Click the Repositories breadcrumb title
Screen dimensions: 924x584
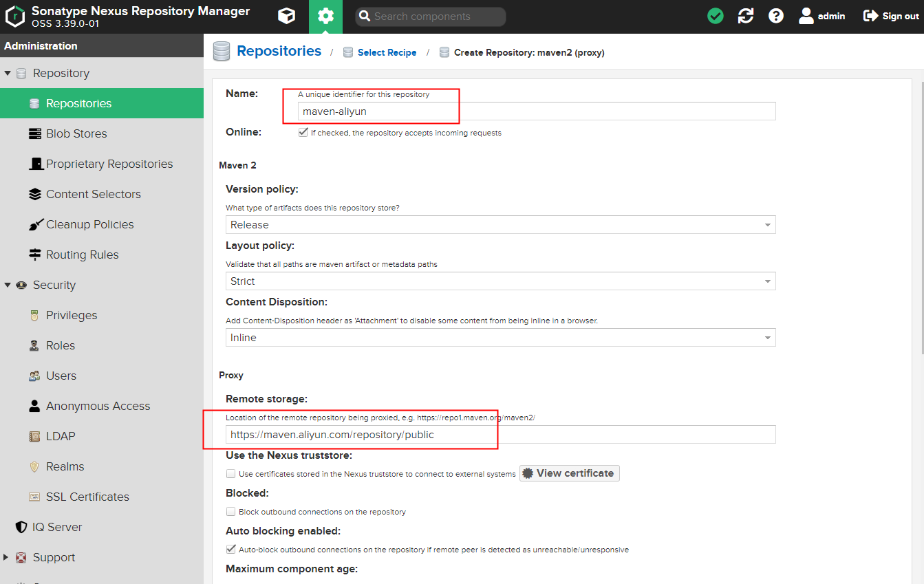point(279,51)
